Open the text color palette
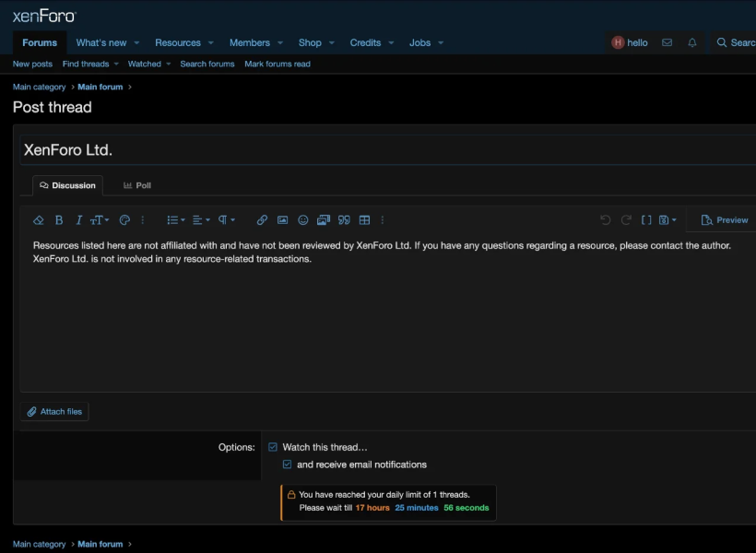 pyautogui.click(x=124, y=220)
